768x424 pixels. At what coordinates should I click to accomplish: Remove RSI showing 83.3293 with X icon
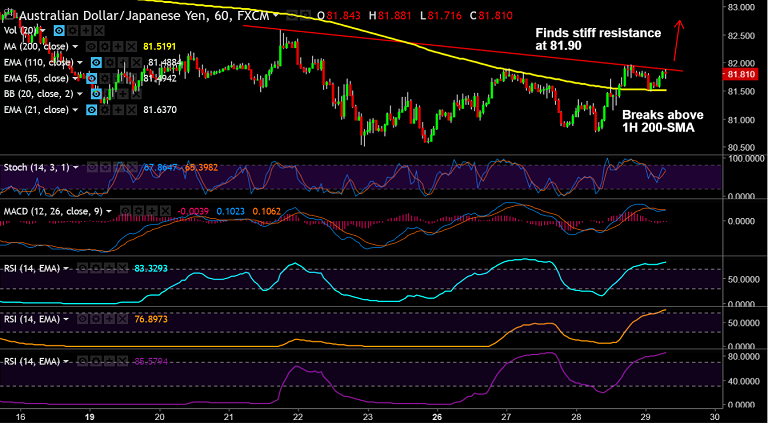(122, 268)
